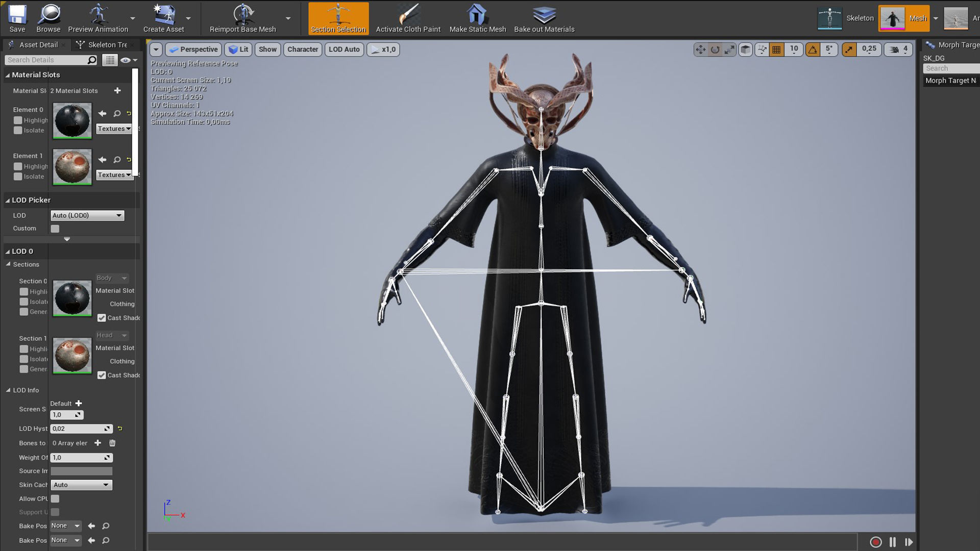The width and height of the screenshot is (980, 551).
Task: Open the LOD Auto (LOD0) combo box
Action: [x=87, y=215]
